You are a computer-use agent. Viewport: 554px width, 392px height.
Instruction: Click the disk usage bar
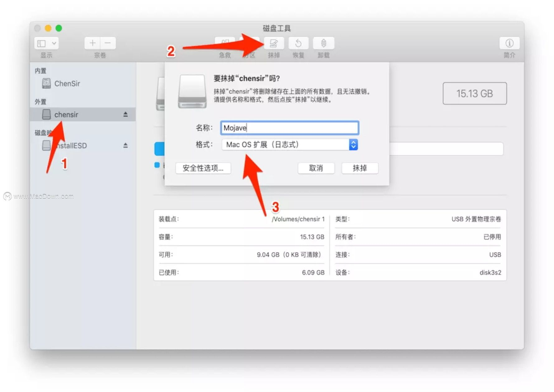pyautogui.click(x=446, y=149)
